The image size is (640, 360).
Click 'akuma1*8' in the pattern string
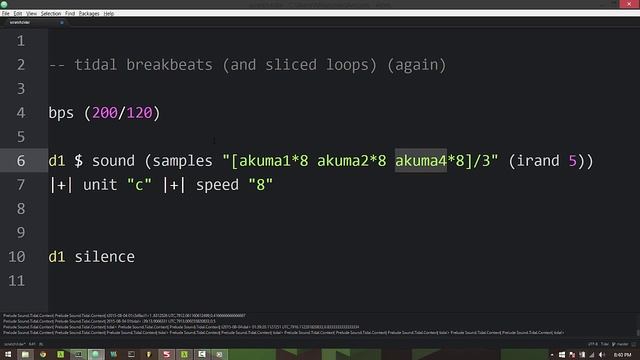click(273, 161)
